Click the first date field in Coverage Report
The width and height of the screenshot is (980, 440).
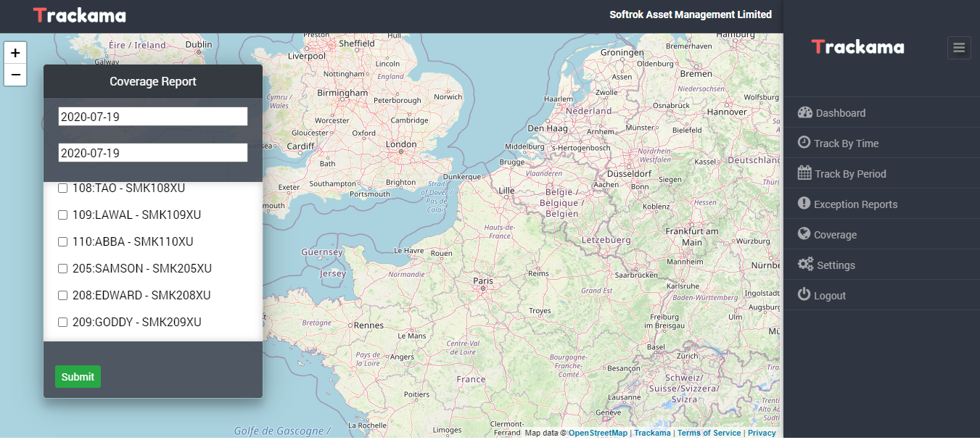(153, 117)
